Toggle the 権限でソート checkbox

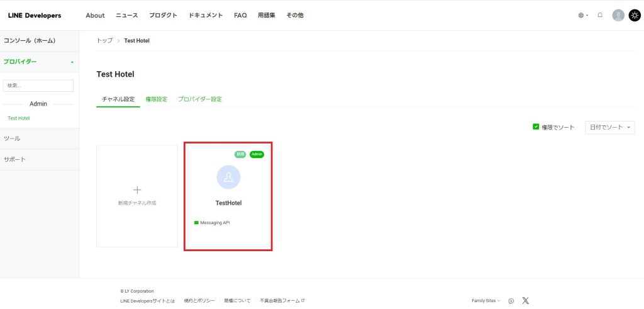[x=536, y=126]
